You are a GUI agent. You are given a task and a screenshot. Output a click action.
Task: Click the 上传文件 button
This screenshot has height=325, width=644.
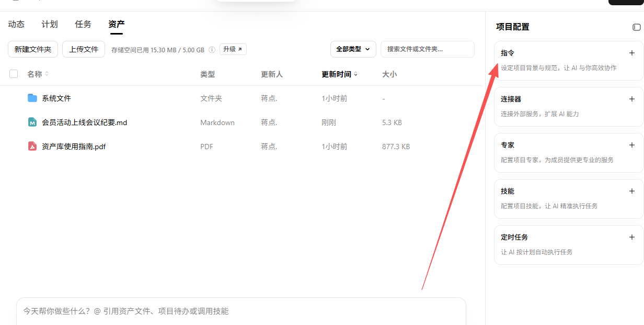click(x=84, y=49)
